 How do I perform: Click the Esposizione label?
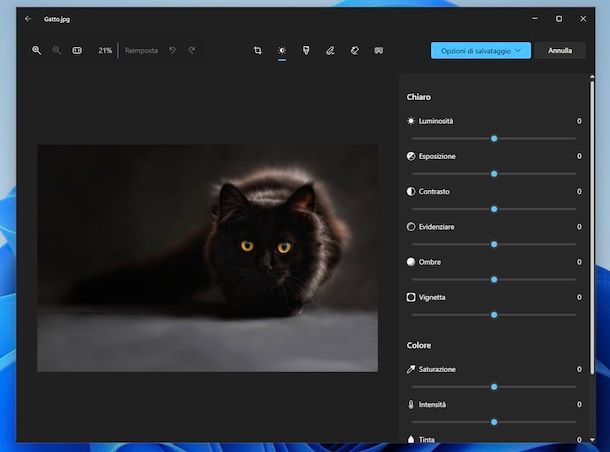pyautogui.click(x=437, y=156)
